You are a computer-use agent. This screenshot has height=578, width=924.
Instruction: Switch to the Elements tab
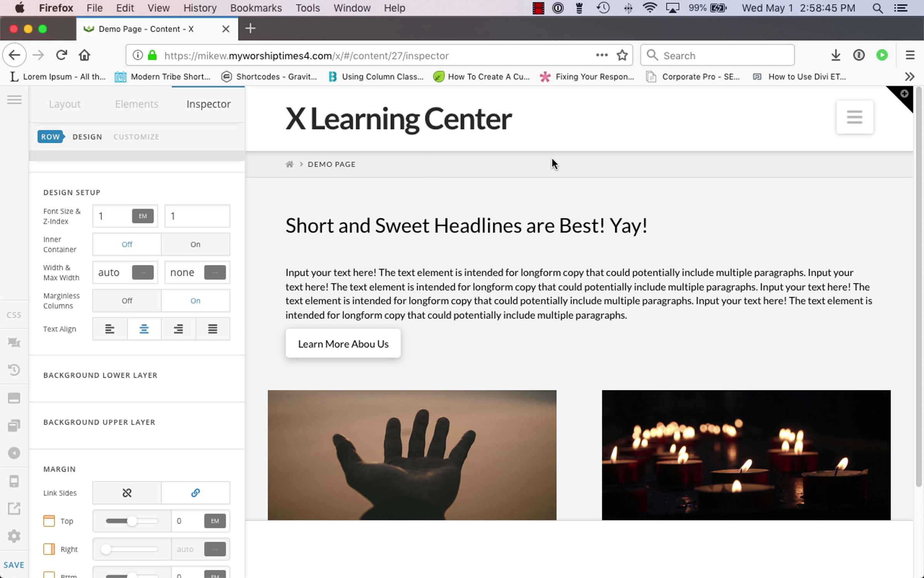tap(136, 104)
